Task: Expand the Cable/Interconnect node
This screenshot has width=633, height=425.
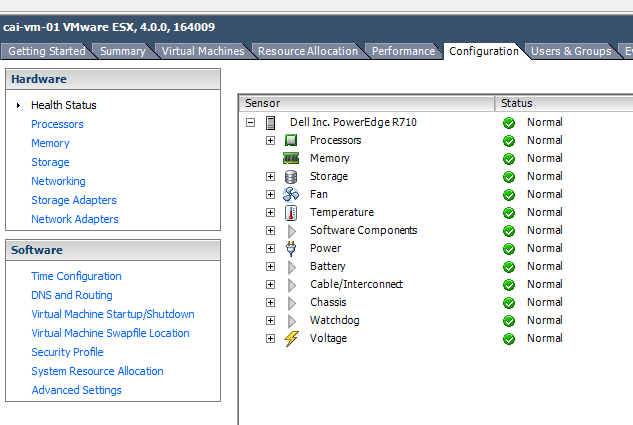Action: coord(270,285)
